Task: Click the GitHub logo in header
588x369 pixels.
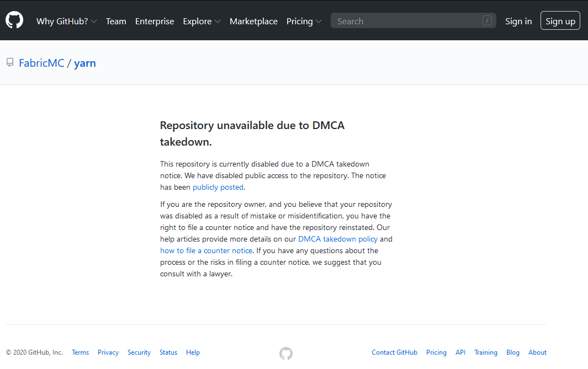Action: coord(14,20)
